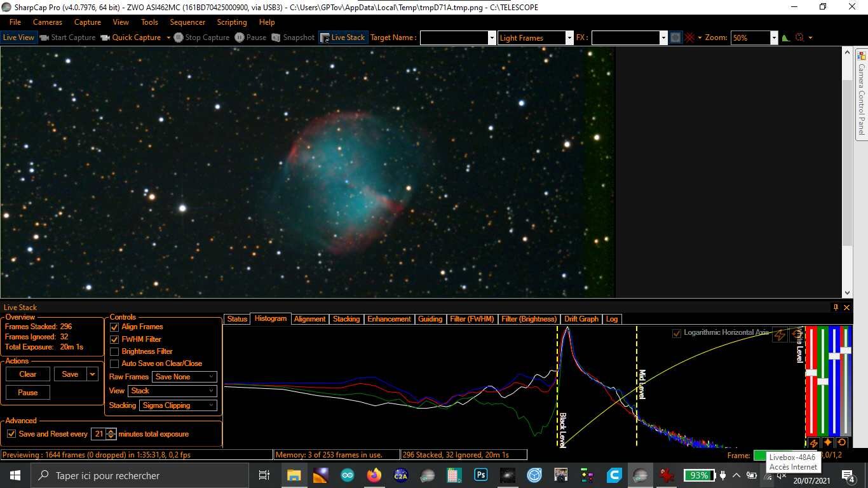Open the Stacking Sigma Clipping dropdown

pos(178,405)
